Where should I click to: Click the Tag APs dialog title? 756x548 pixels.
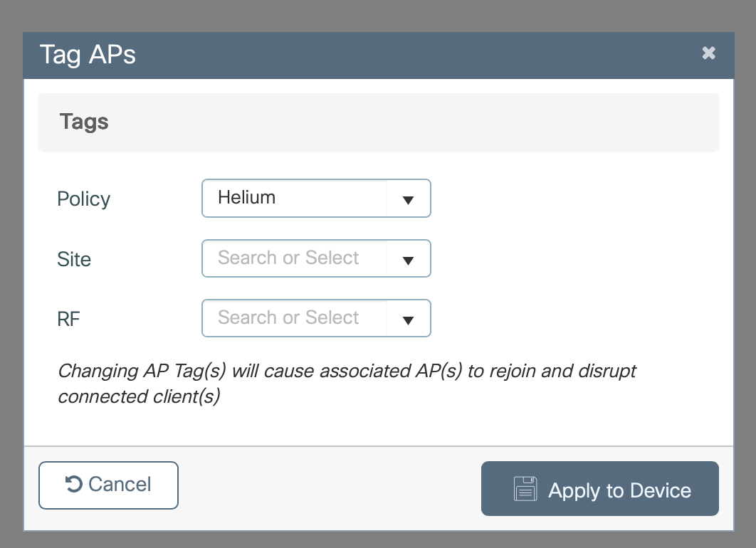click(88, 55)
